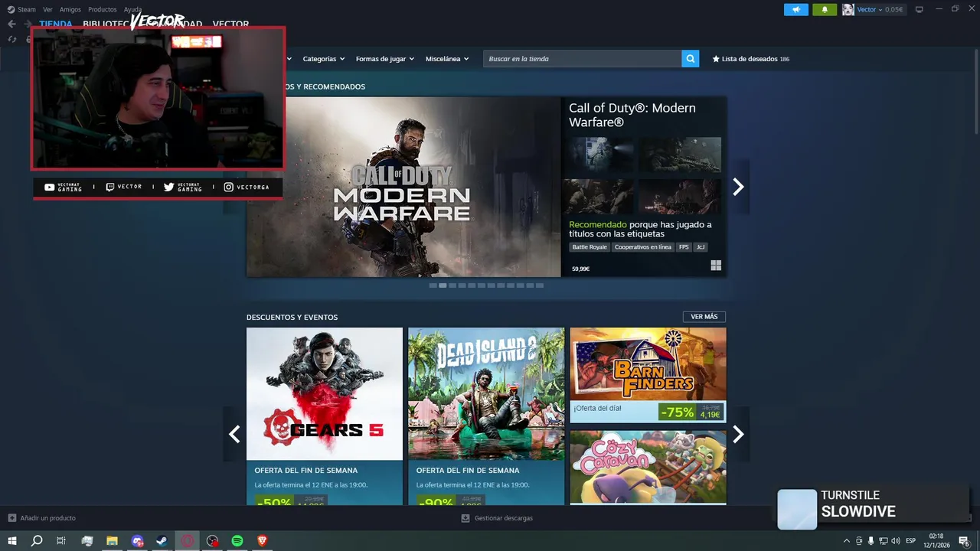
Task: Click the store page vertical scrollbar
Action: coord(976,92)
